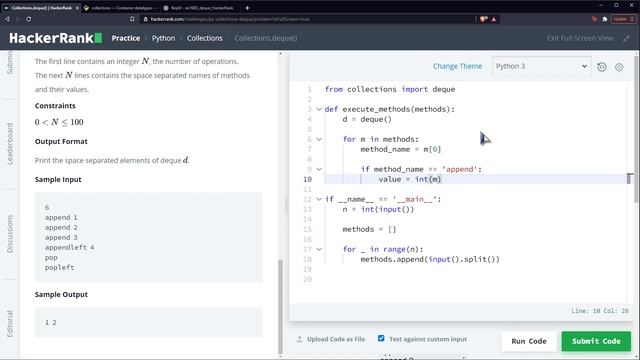
Task: Click the Run Code button
Action: (x=529, y=341)
